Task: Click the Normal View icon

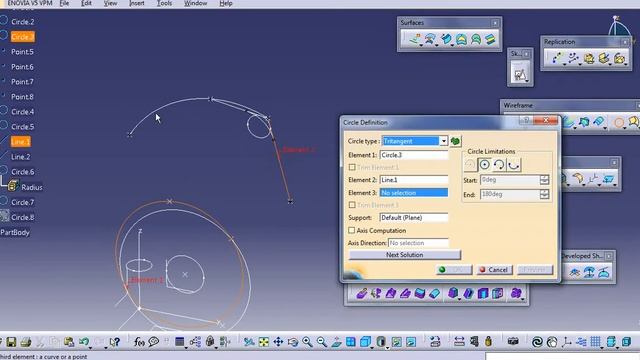Action: tap(336, 342)
